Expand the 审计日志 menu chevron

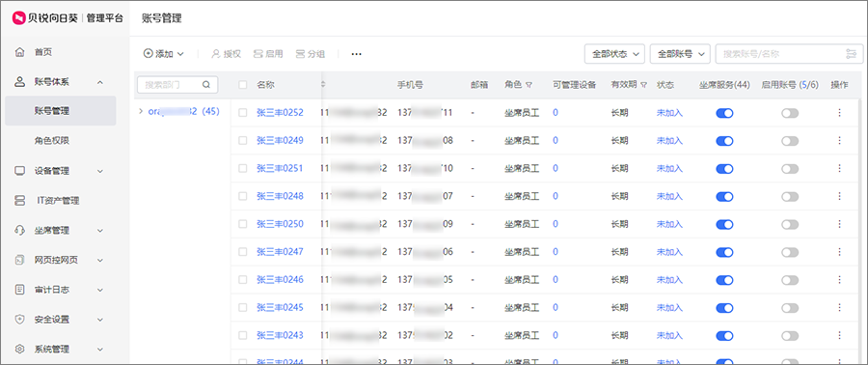pyautogui.click(x=100, y=290)
